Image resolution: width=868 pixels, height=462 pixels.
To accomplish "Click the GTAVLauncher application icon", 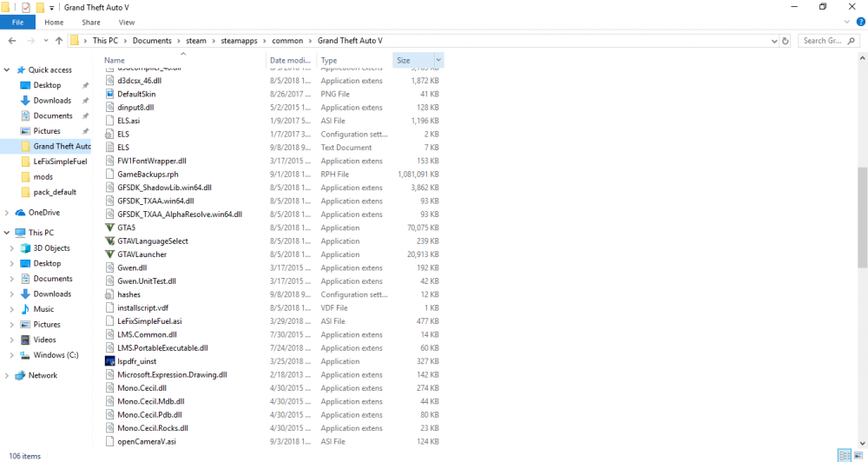I will (109, 254).
